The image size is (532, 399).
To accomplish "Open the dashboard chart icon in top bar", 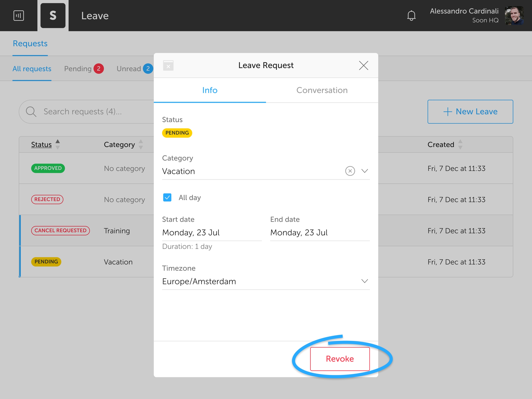I will tap(18, 16).
